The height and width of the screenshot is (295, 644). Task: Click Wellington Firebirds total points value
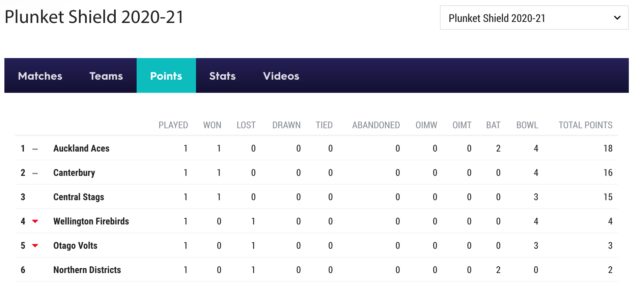tap(610, 221)
